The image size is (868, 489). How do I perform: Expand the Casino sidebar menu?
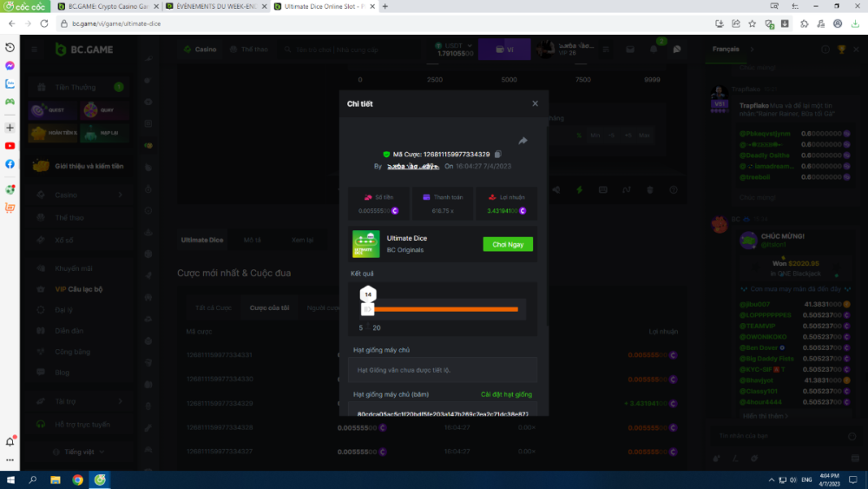point(78,195)
